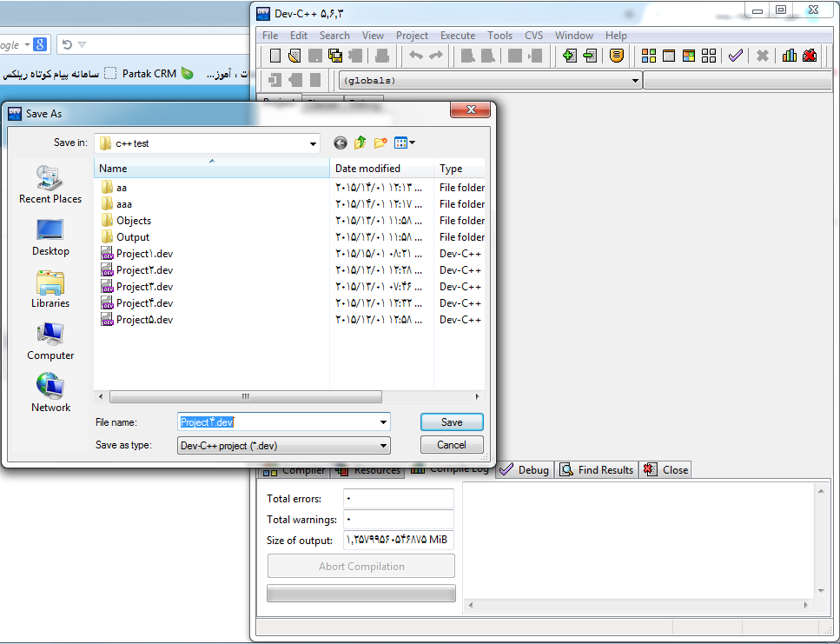The image size is (840, 644).
Task: Expand the Save in folder dropdown
Action: (x=313, y=143)
